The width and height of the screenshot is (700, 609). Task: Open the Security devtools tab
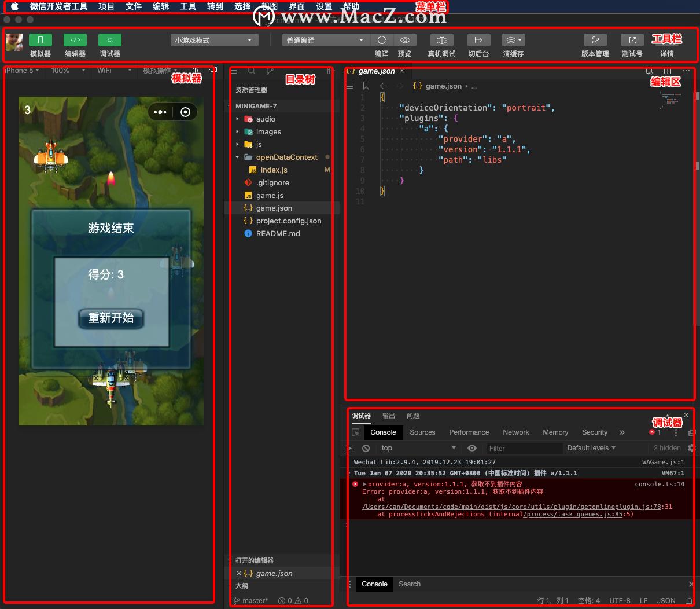click(595, 432)
